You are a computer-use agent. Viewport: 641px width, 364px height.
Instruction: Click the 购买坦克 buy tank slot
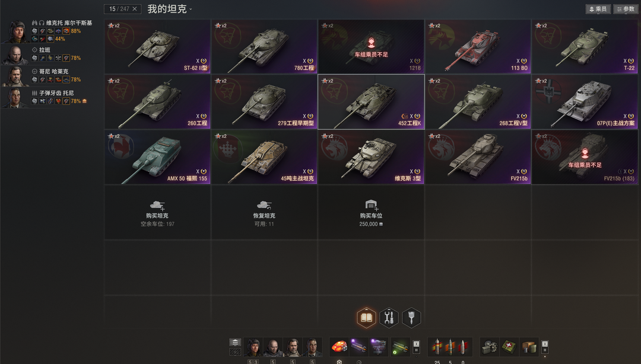(157, 212)
